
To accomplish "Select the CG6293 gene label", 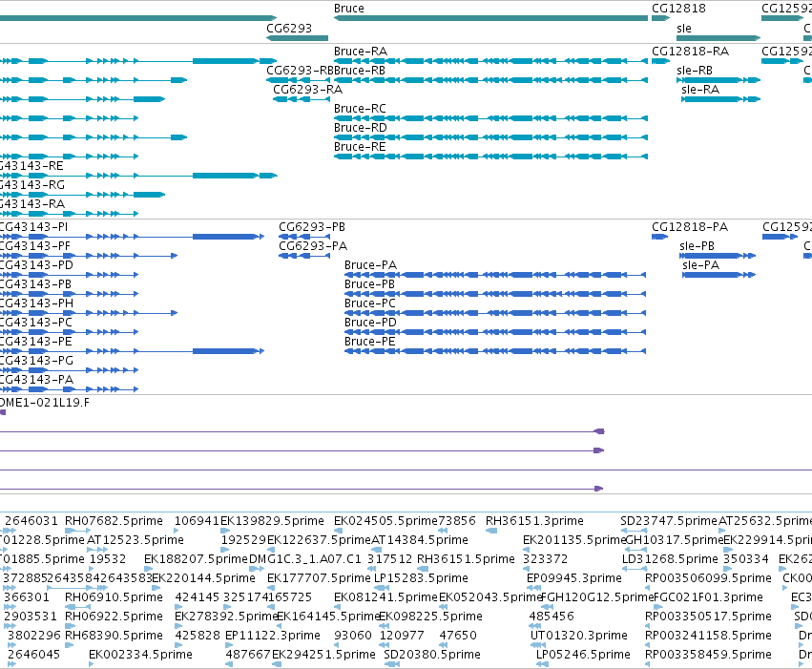I will click(x=289, y=28).
